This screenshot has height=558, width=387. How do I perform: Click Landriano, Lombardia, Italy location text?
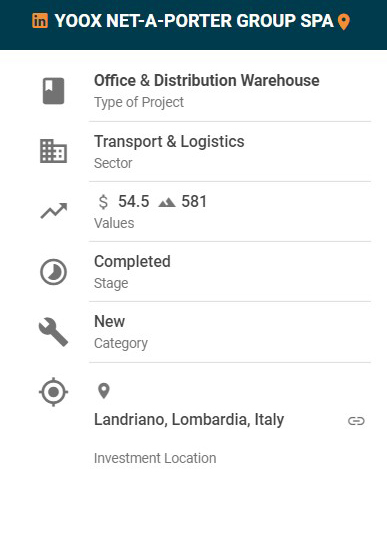point(189,420)
